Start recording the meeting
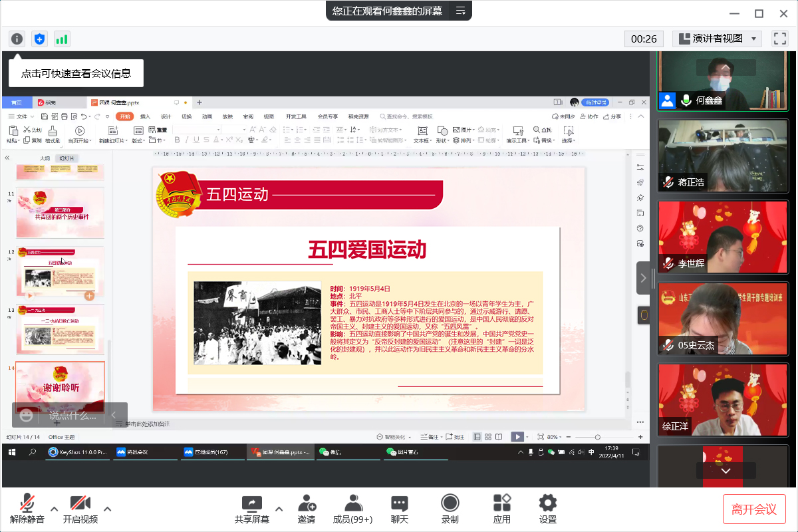798x532 pixels. (x=450, y=509)
